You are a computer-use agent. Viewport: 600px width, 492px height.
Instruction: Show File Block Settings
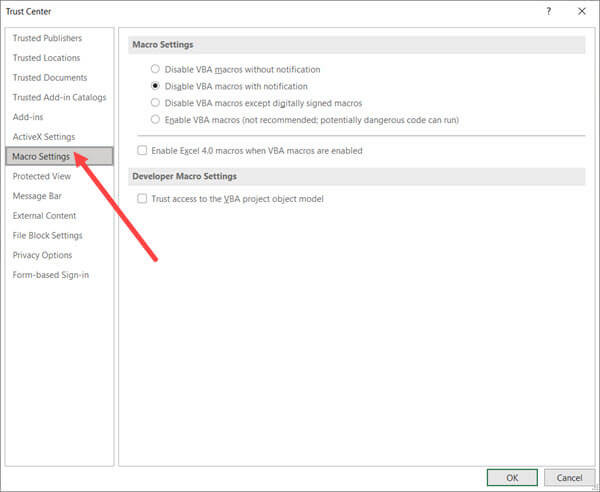tap(47, 236)
